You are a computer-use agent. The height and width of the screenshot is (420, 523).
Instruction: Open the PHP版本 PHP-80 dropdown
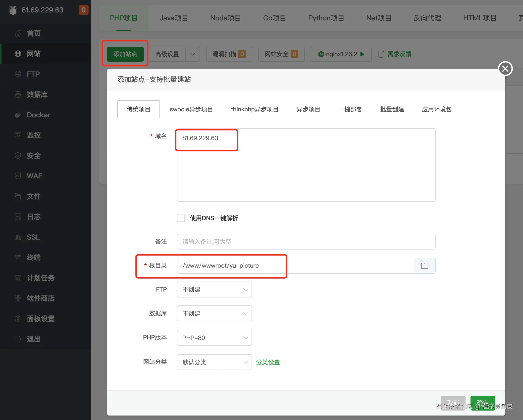point(214,338)
